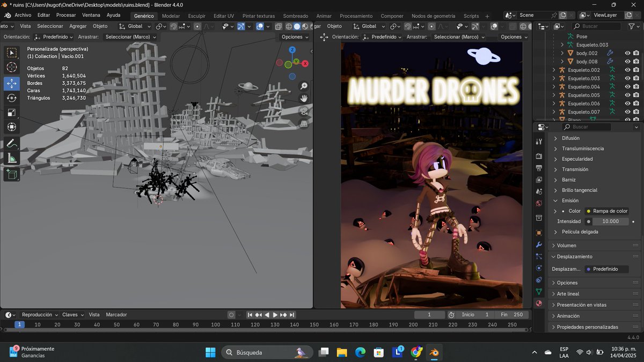The width and height of the screenshot is (644, 362).
Task: Select the Measure tool
Action: click(x=11, y=158)
